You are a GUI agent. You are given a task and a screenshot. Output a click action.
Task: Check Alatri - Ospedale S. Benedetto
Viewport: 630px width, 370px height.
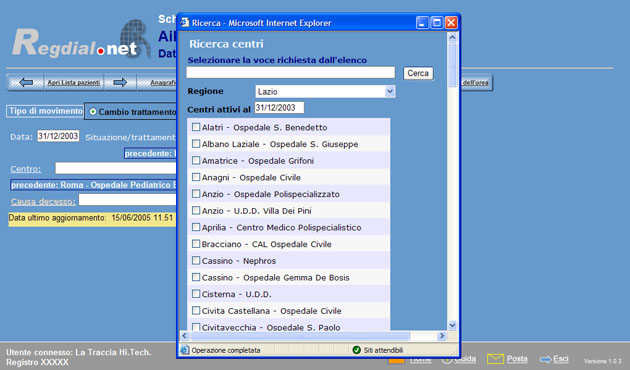click(196, 127)
